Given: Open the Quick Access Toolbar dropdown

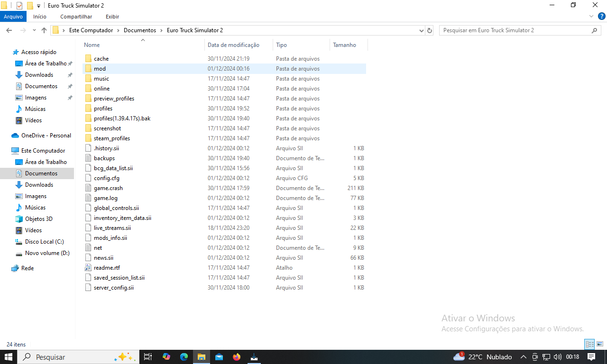Looking at the screenshot, I should tap(38, 6).
